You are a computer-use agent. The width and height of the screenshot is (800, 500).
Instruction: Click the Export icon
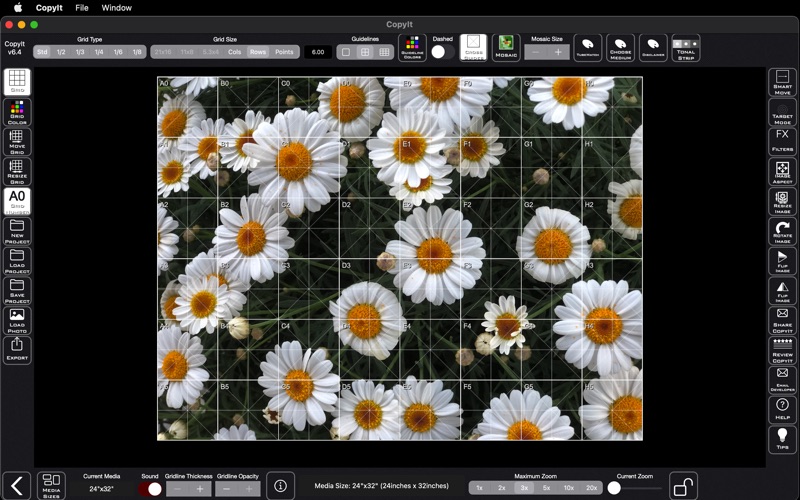[x=17, y=350]
